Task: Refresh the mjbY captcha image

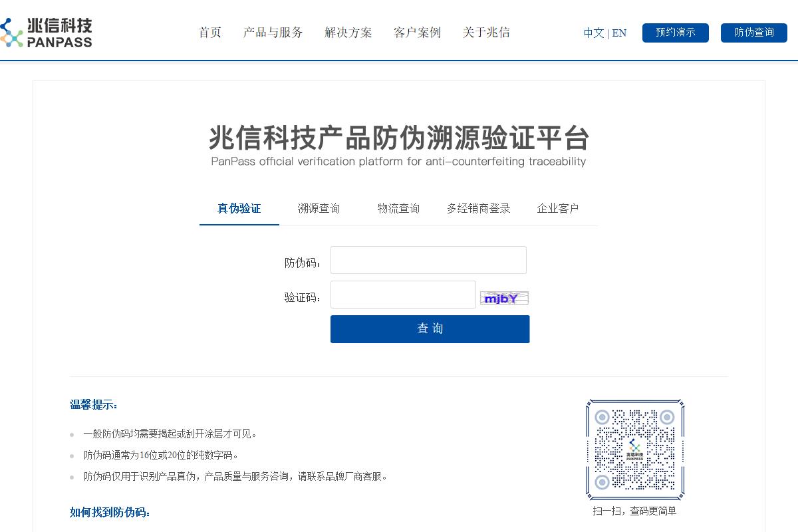Action: 504,298
